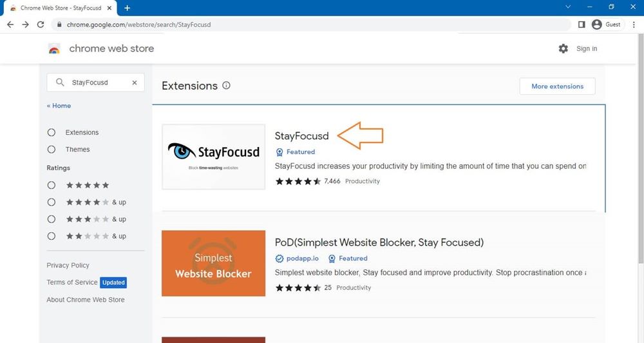
Task: Filter by three stars & up
Action: (x=52, y=219)
